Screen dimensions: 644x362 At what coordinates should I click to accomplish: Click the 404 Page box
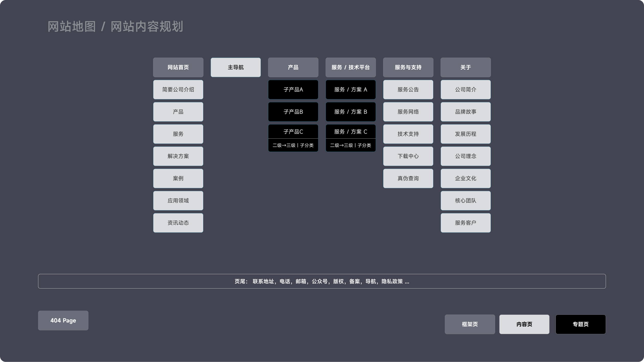[63, 320]
